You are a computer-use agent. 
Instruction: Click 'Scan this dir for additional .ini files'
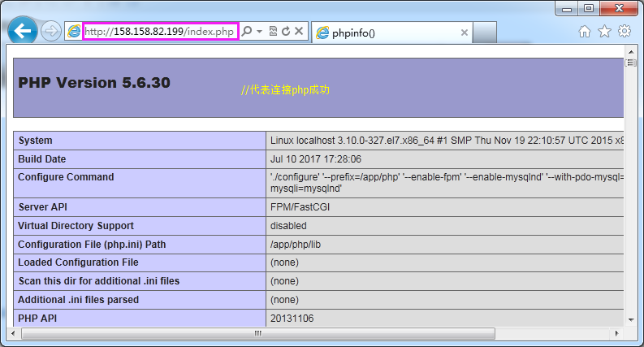pos(99,281)
